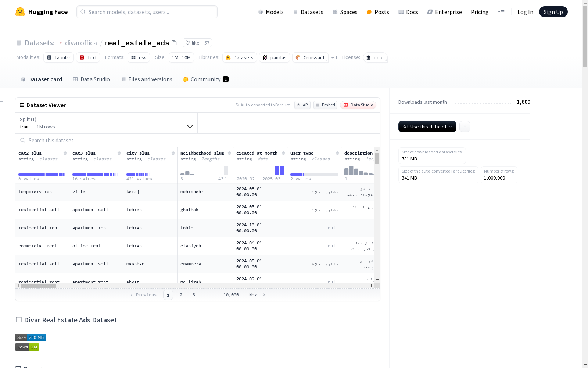Click the API button in Dataset Viewer

point(302,105)
